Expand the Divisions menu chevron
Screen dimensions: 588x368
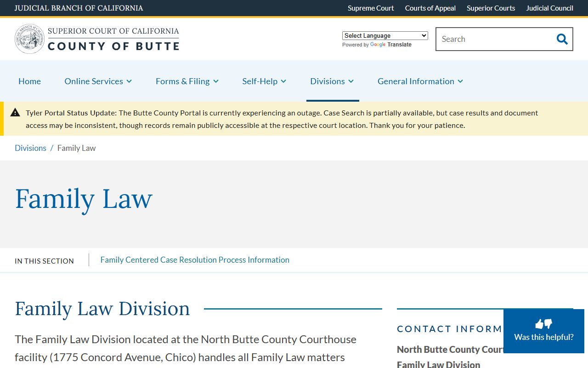click(351, 81)
